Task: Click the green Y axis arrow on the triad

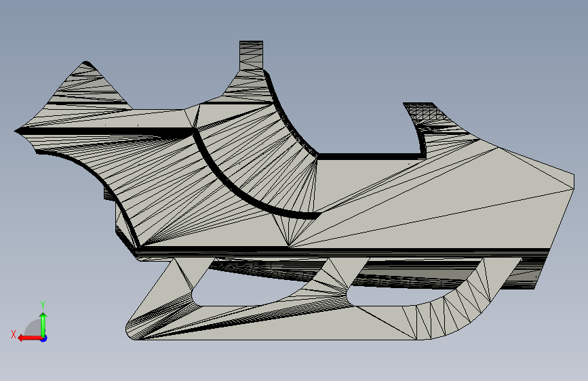Action: 43,325
